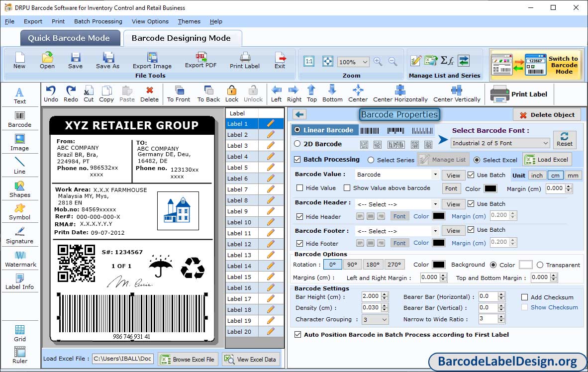Viewport: 588px width, 372px height.
Task: Open the Export menu
Action: [x=33, y=21]
